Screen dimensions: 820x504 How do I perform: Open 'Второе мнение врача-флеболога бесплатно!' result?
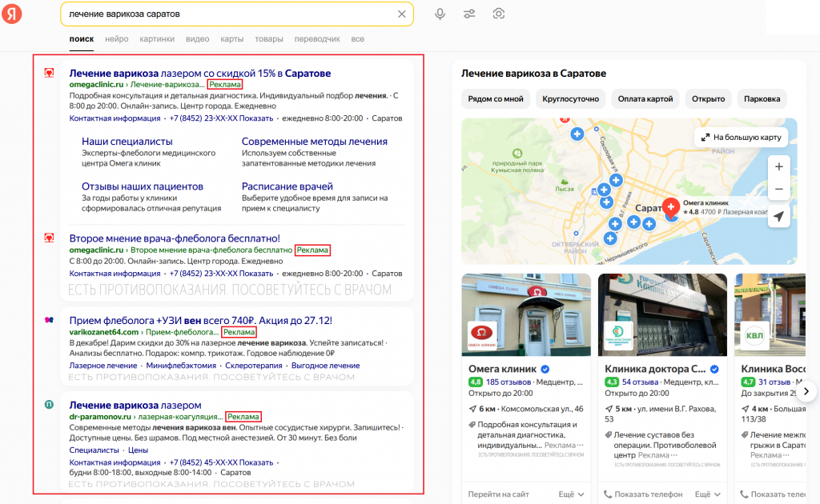(x=175, y=238)
